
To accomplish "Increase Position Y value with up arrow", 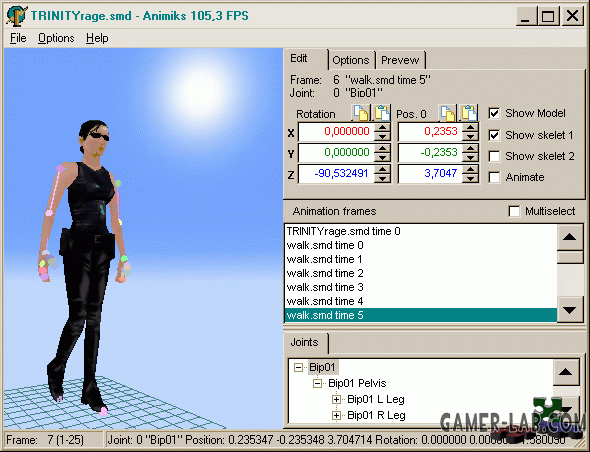I will click(470, 149).
